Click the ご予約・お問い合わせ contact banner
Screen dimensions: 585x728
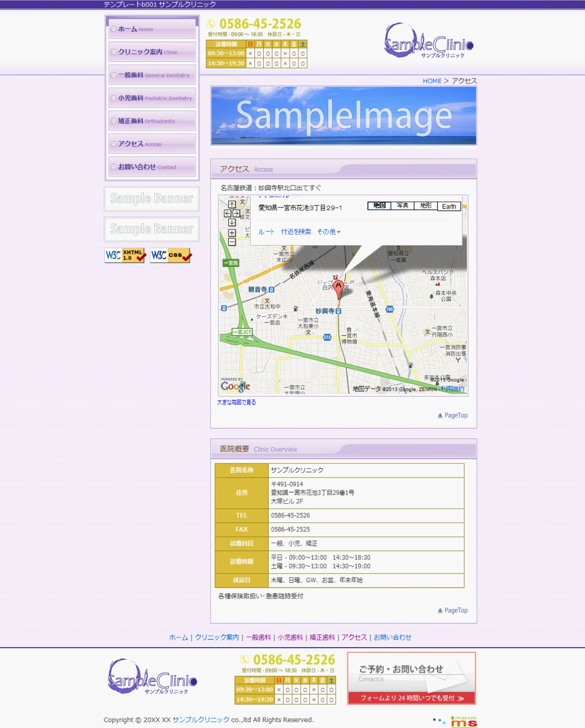(411, 678)
